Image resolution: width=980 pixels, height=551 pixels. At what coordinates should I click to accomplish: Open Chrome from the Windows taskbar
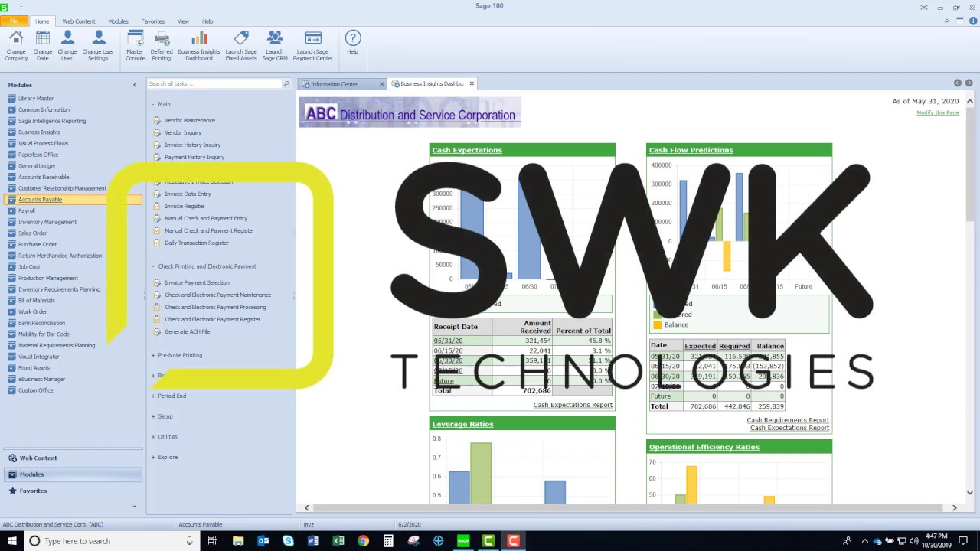point(363,541)
